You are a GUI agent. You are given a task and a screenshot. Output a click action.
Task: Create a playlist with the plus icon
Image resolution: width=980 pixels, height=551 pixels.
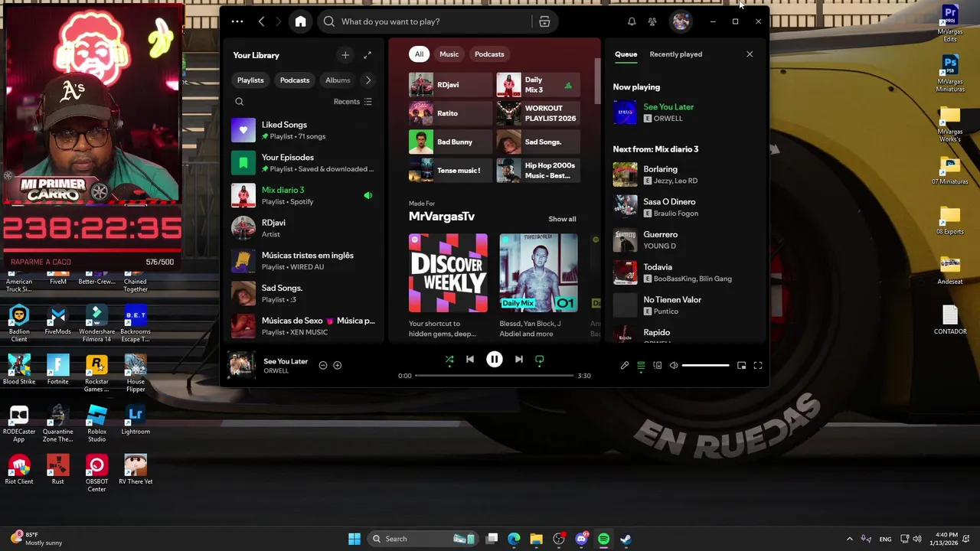345,55
